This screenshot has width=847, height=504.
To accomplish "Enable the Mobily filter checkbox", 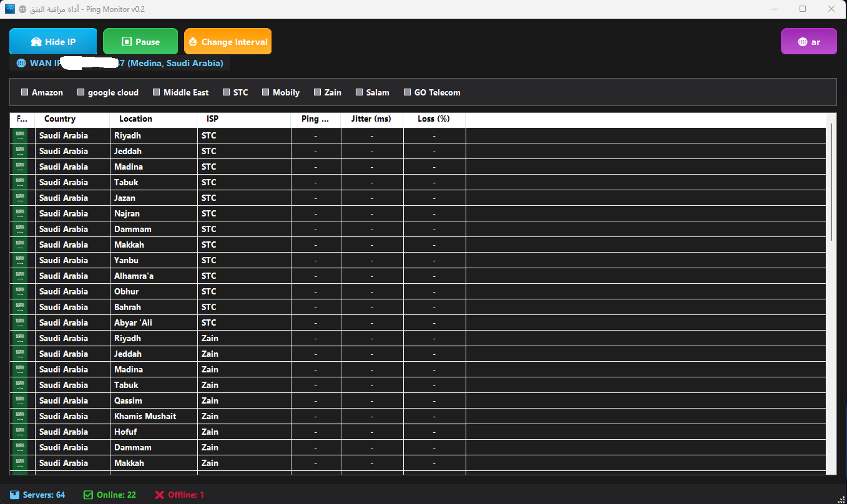I will tap(265, 92).
